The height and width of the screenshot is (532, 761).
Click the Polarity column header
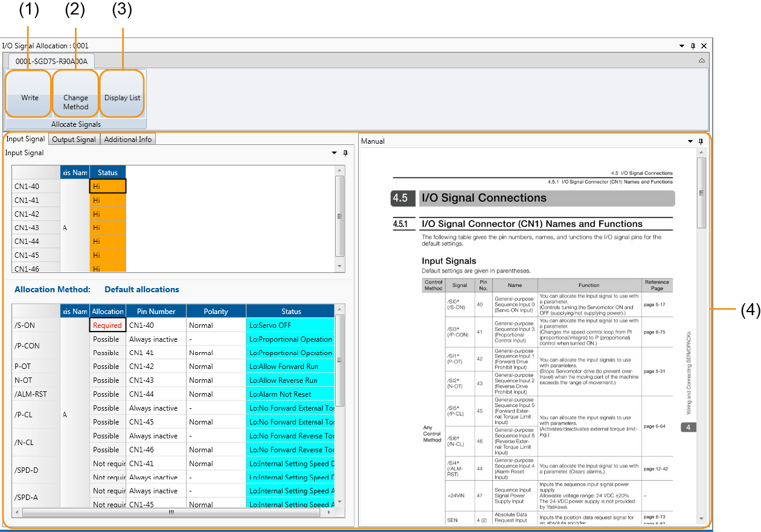coord(216,312)
